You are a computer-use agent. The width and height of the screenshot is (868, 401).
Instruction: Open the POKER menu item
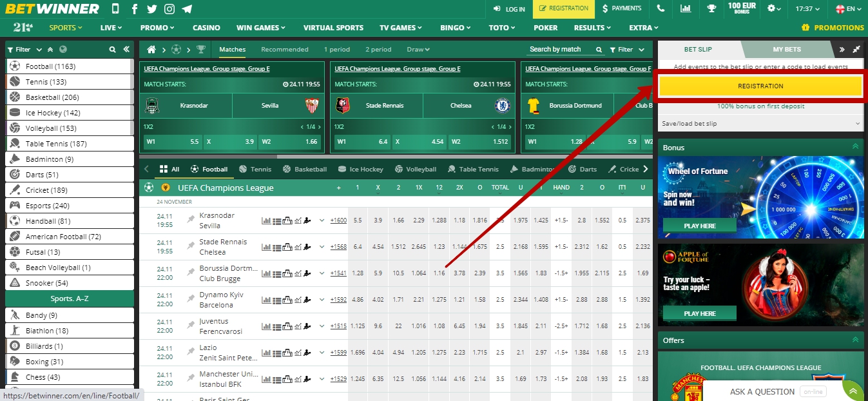[x=546, y=28]
